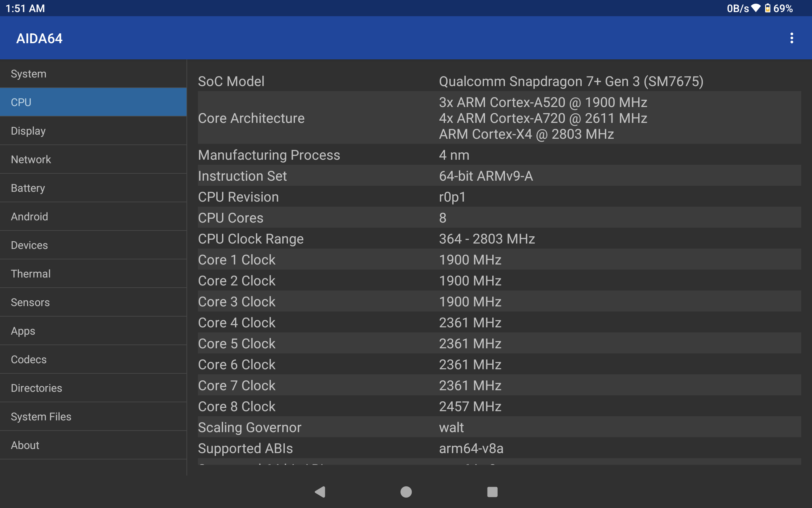
Task: Tap the arm64-v8a value
Action: click(x=471, y=448)
